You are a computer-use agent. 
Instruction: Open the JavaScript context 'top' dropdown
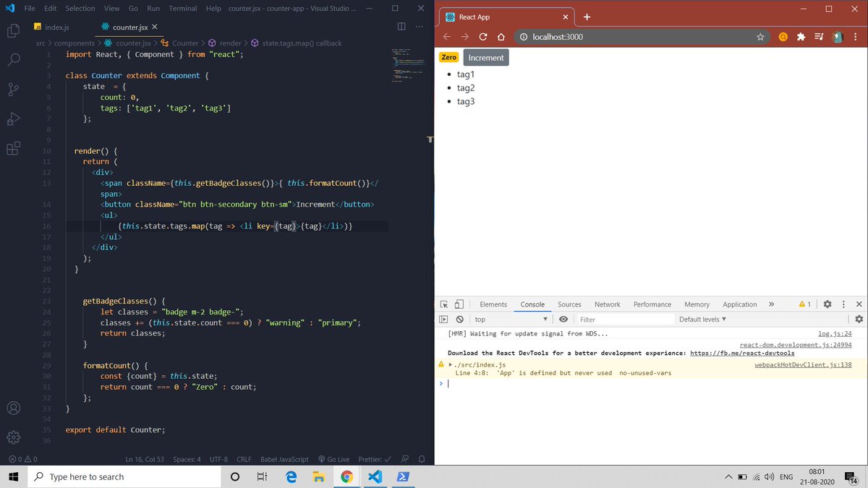[x=511, y=319]
